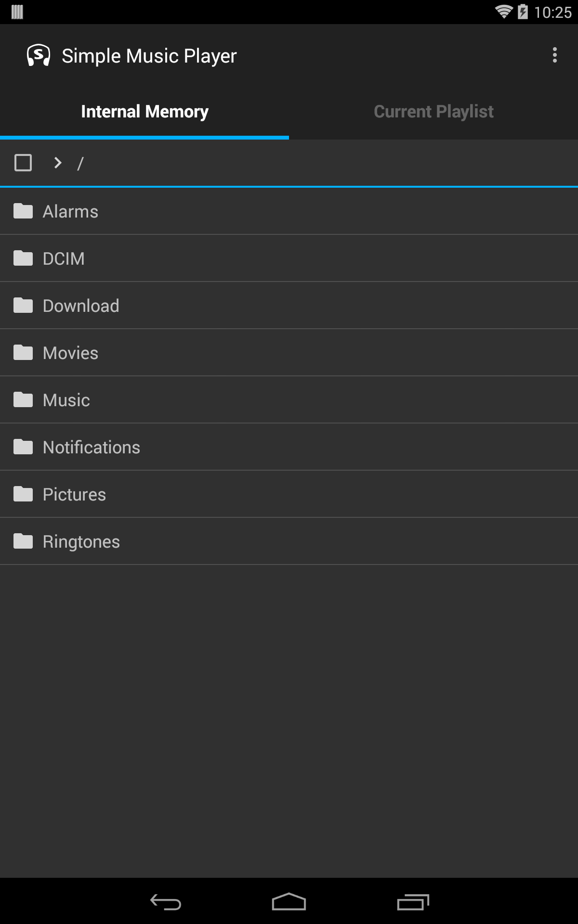The width and height of the screenshot is (578, 924).
Task: Click the Notifications folder icon
Action: pyautogui.click(x=23, y=447)
